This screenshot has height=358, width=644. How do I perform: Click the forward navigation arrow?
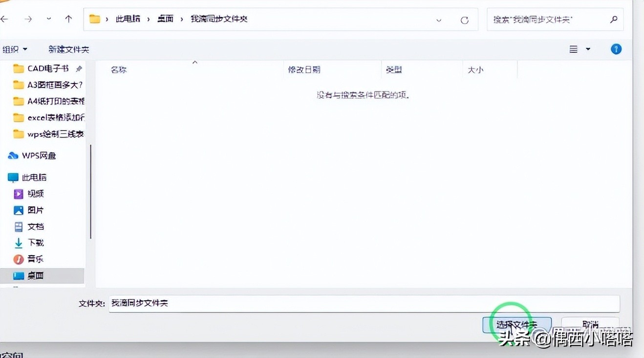(28, 19)
